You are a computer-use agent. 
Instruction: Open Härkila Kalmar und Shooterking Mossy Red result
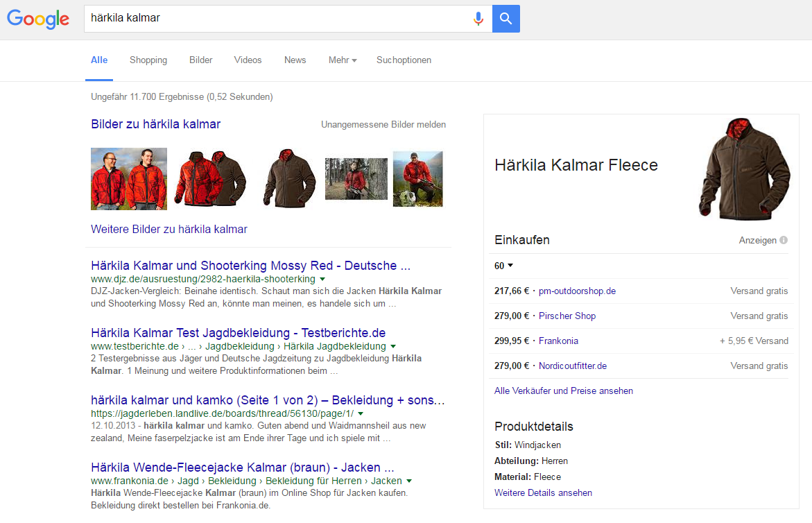tap(250, 266)
